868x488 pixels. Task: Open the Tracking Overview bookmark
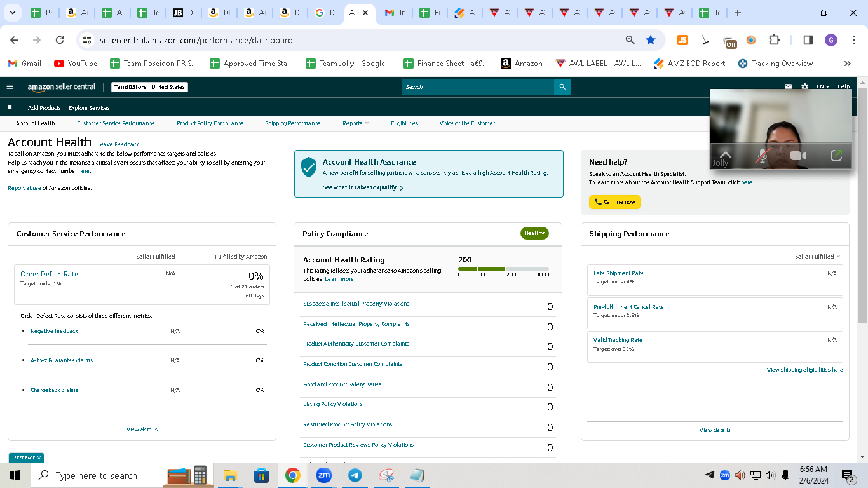pyautogui.click(x=775, y=64)
